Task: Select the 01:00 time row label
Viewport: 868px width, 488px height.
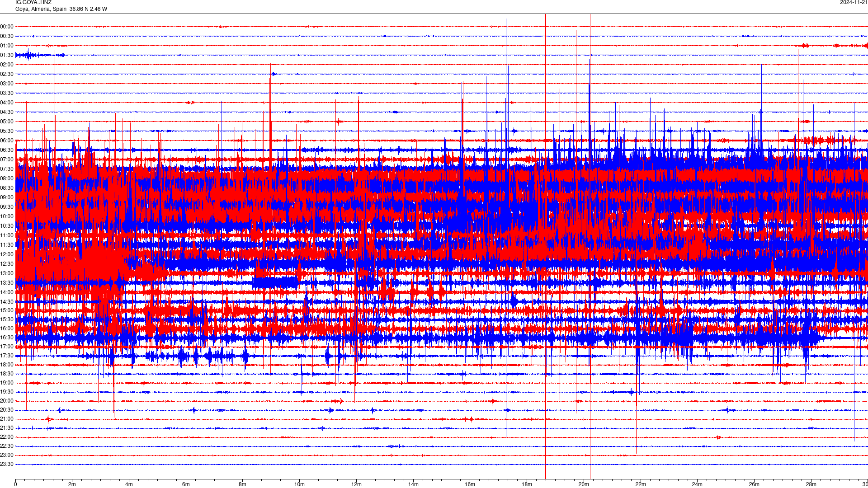Action: (x=7, y=46)
